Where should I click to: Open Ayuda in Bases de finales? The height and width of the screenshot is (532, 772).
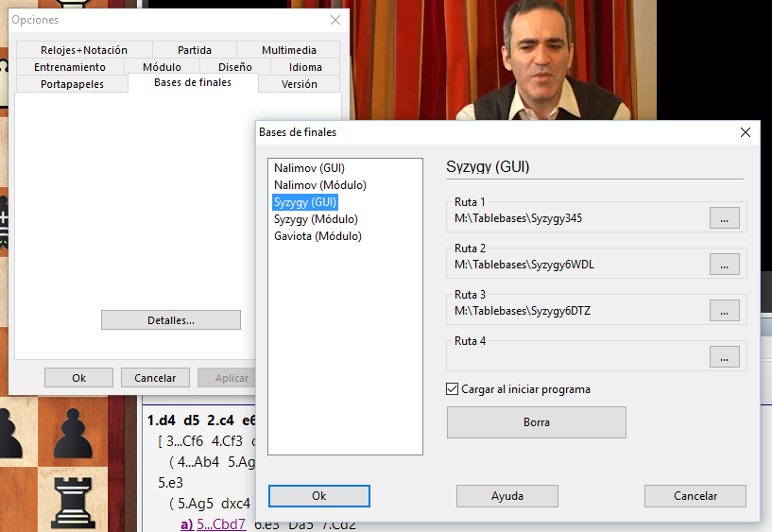pyautogui.click(x=507, y=496)
